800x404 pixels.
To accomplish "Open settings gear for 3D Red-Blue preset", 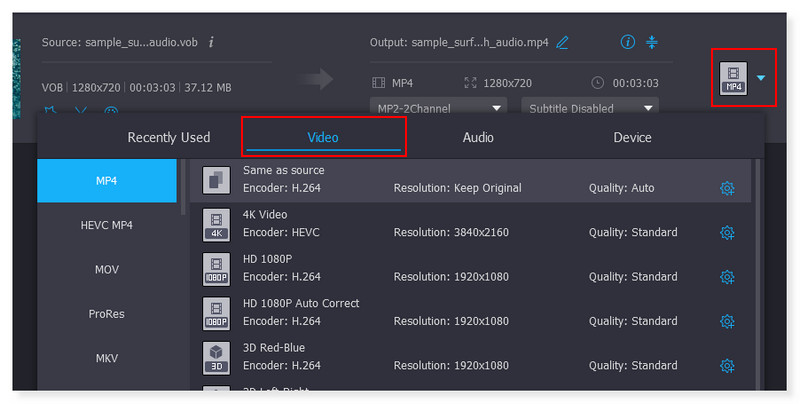I will 727,365.
